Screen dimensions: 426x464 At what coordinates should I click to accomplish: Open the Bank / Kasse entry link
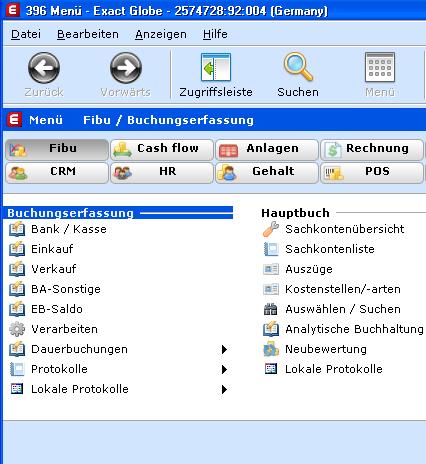click(69, 229)
